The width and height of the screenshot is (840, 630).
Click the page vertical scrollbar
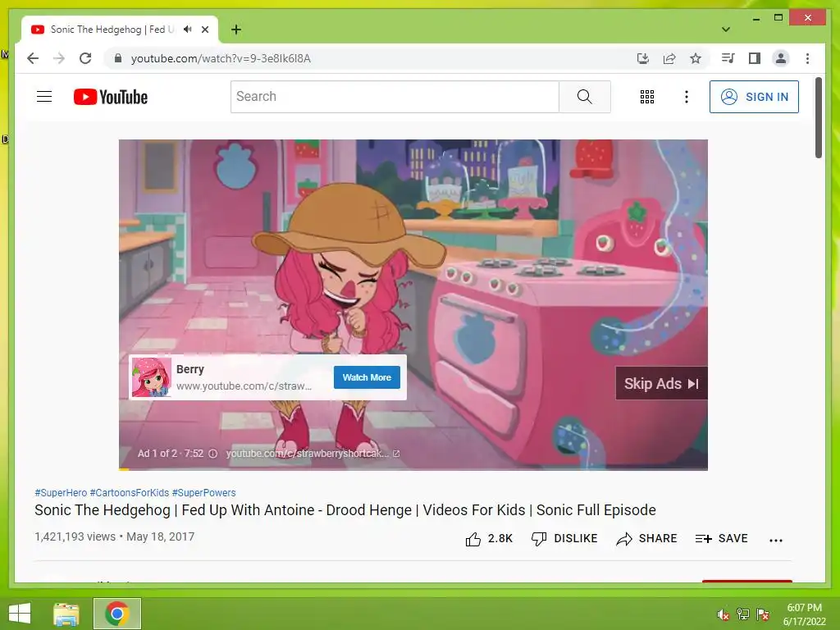pyautogui.click(x=818, y=118)
